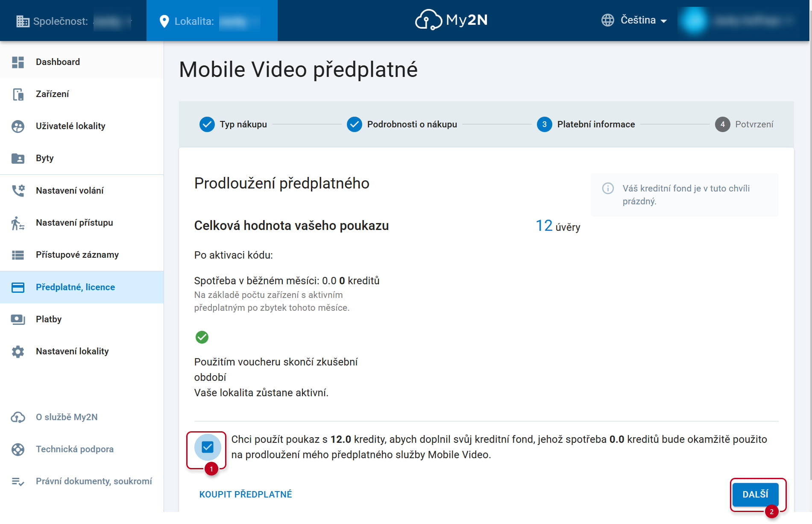Click the globe language icon
The height and width of the screenshot is (524, 812).
(607, 20)
